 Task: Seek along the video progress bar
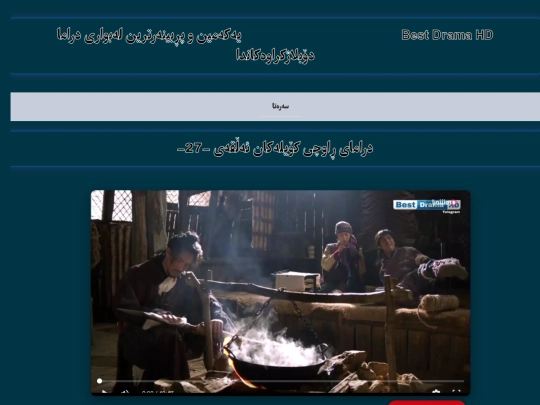[281, 381]
